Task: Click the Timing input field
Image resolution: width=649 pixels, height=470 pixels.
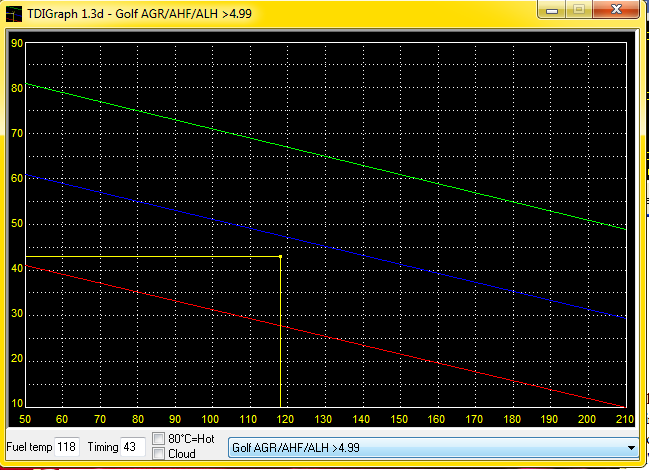Action: [132, 447]
